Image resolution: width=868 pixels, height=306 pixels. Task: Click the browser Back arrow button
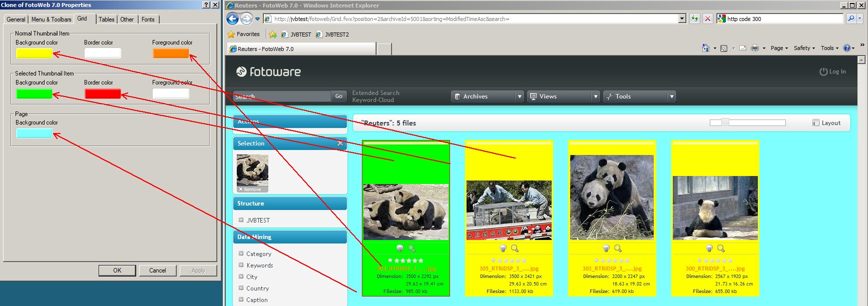click(x=233, y=19)
